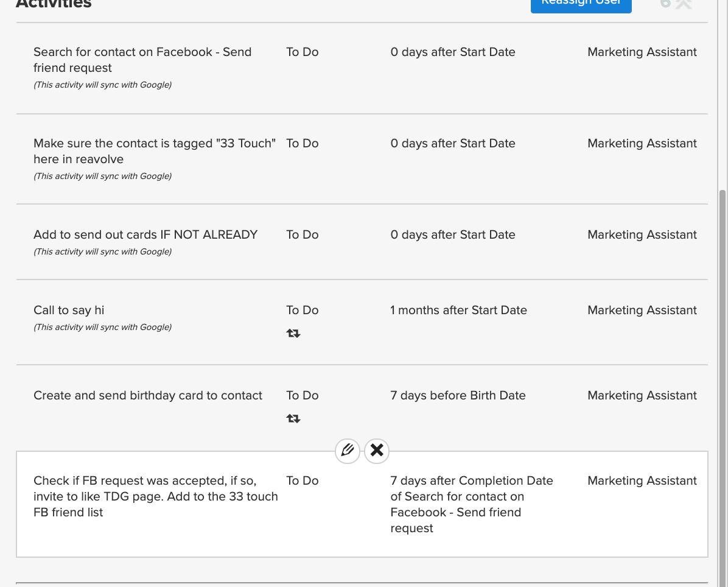Image resolution: width=728 pixels, height=587 pixels.
Task: Click the repeat icon on the birthday card activity
Action: click(293, 419)
